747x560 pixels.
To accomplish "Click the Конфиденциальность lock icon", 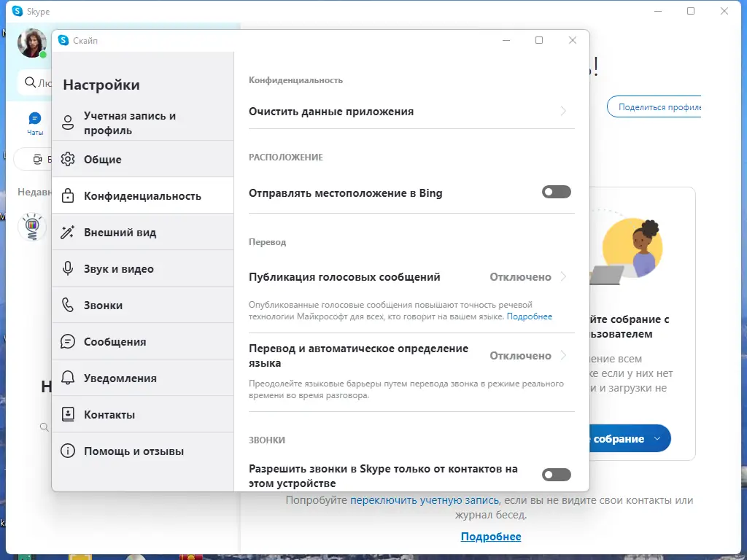I will tap(68, 195).
